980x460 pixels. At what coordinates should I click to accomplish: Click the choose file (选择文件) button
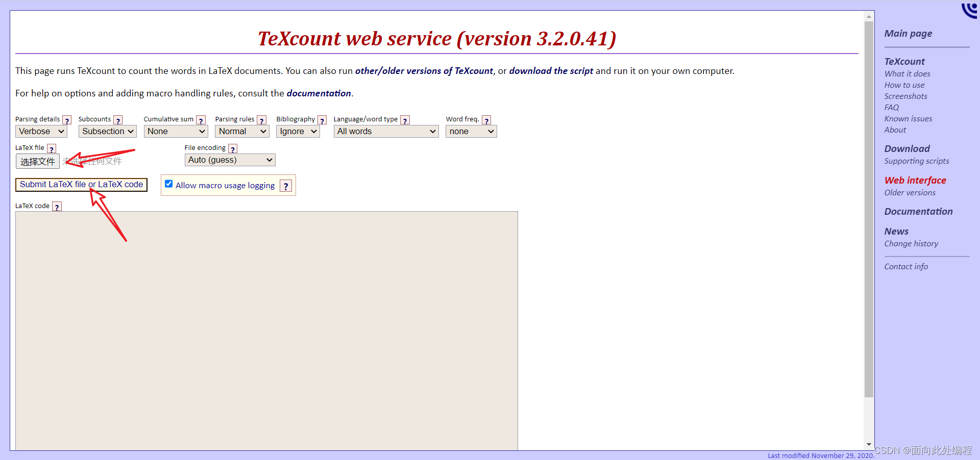point(38,162)
